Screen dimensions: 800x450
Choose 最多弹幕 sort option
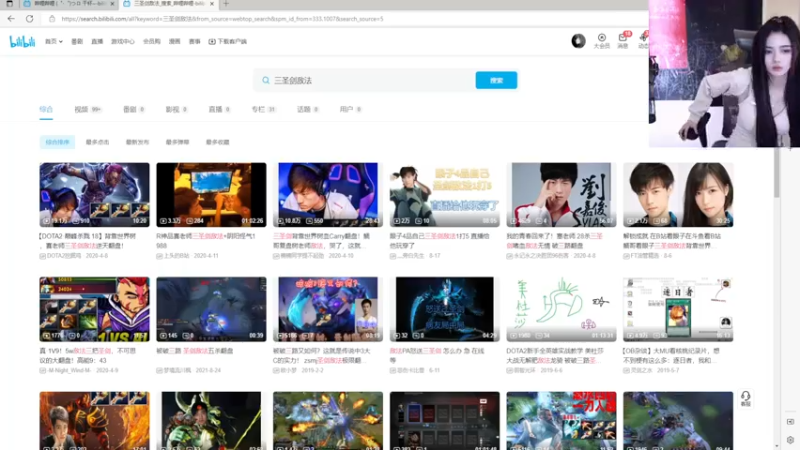(177, 142)
